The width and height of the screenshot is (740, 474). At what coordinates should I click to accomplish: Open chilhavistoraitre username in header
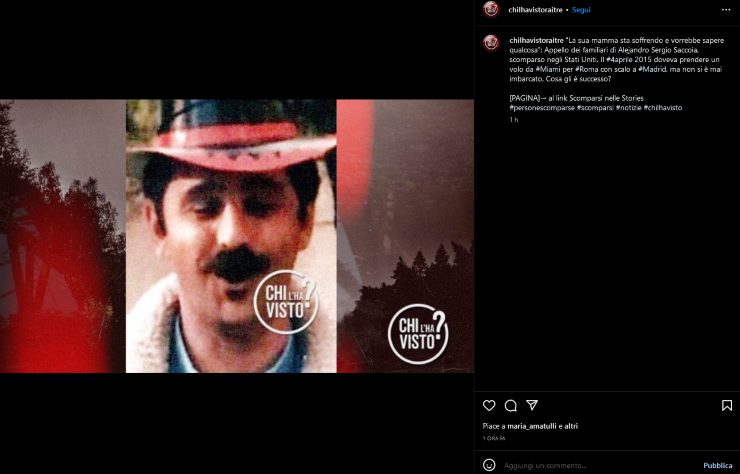535,10
